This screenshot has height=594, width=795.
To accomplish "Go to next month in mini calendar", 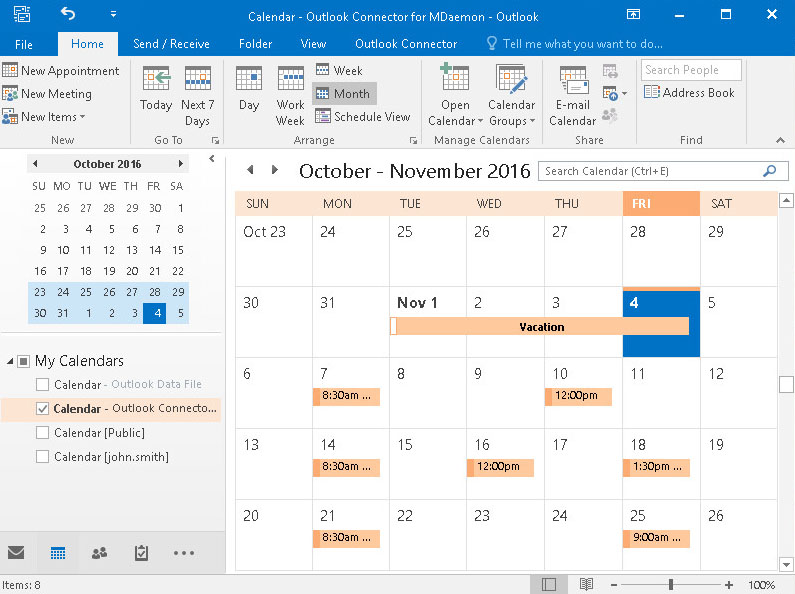I will pos(180,164).
